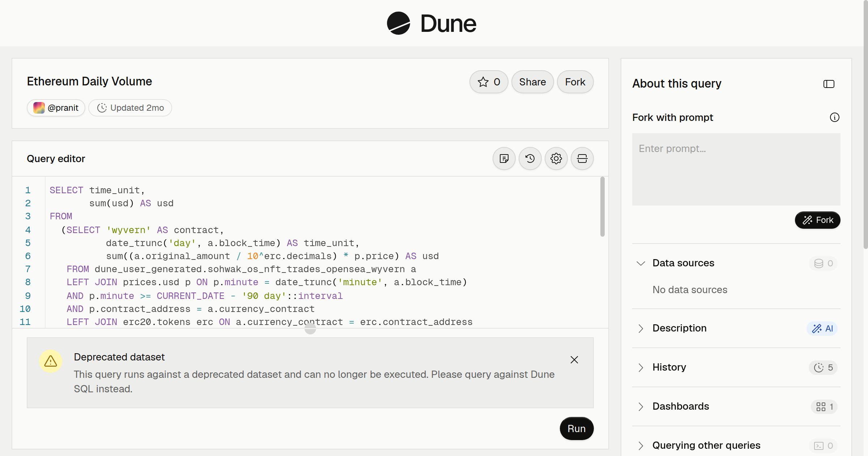Click the Dune logo icon
Image resolution: width=868 pixels, height=456 pixels.
pyautogui.click(x=398, y=23)
